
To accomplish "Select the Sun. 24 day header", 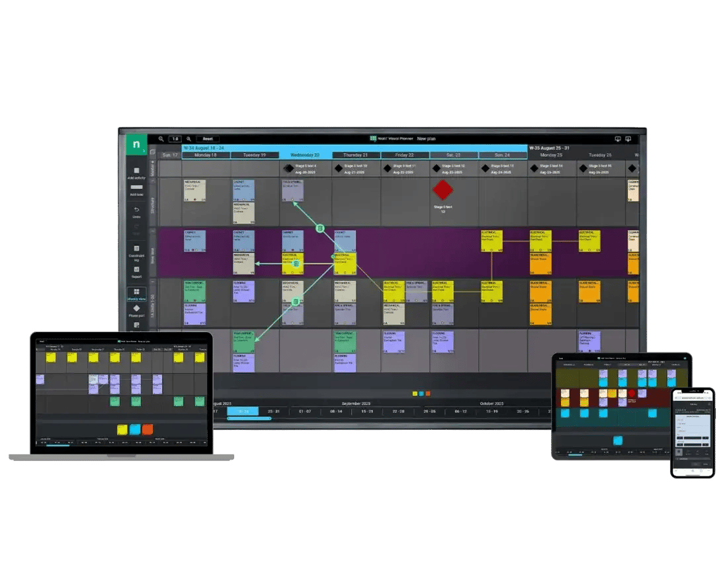I will [503, 155].
